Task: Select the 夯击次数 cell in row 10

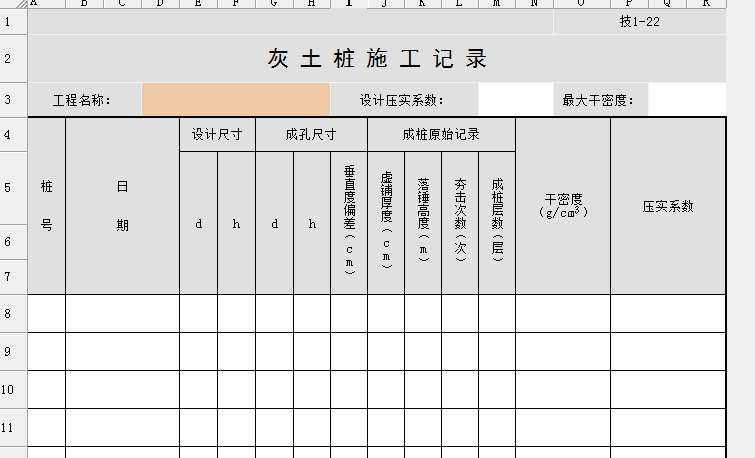Action: pos(460,390)
